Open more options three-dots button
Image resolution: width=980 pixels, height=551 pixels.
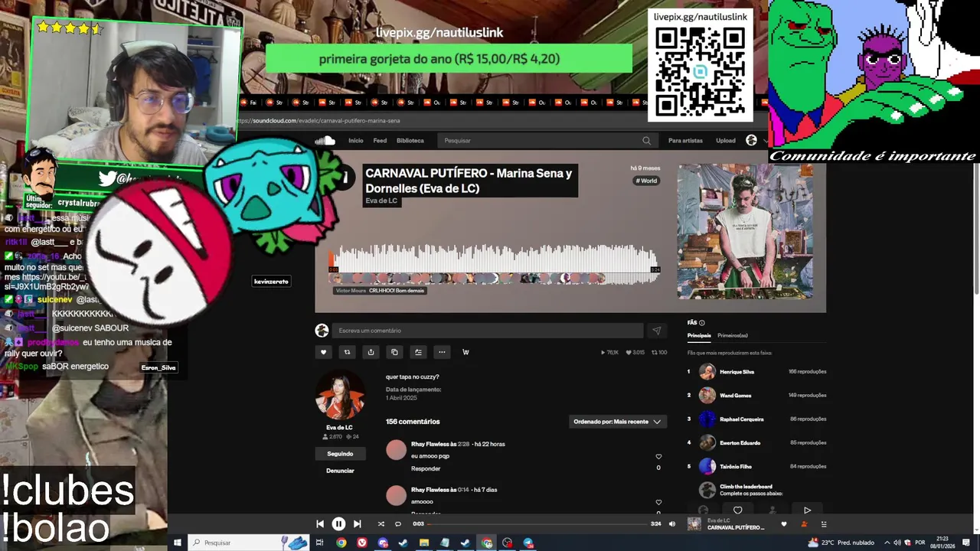(442, 352)
